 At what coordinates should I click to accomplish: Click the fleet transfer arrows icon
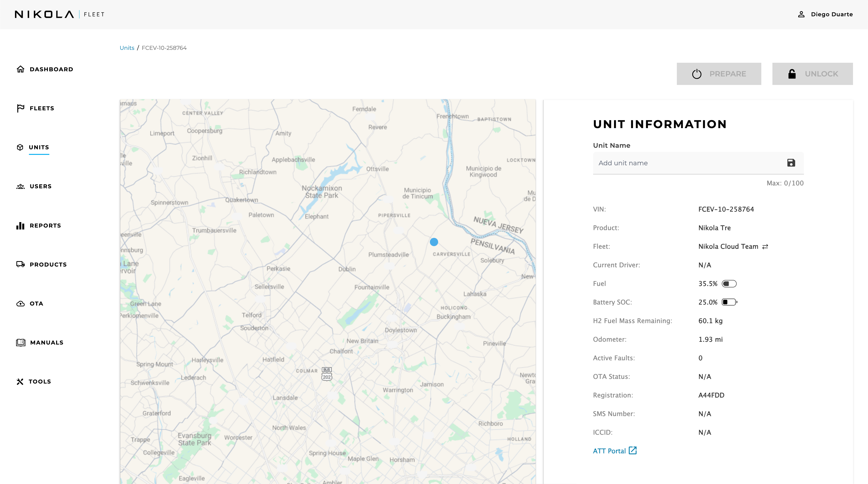(765, 247)
